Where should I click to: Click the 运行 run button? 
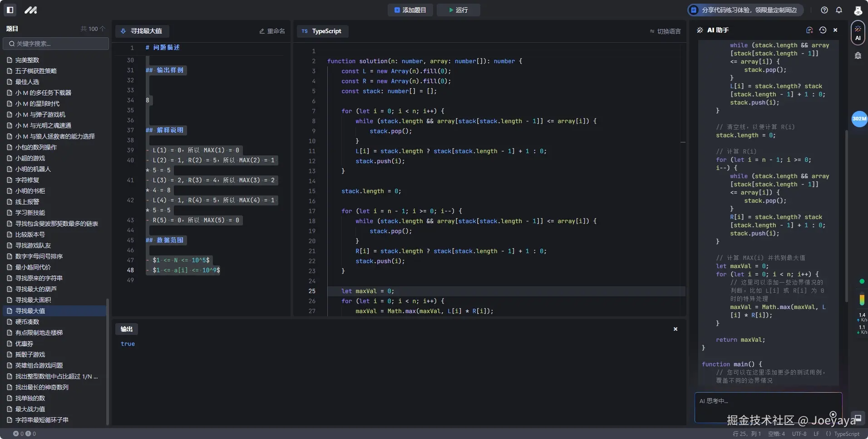[458, 10]
